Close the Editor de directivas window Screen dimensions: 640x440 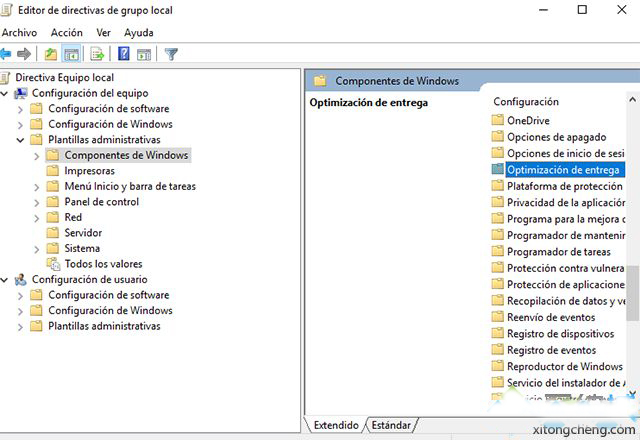(621, 9)
